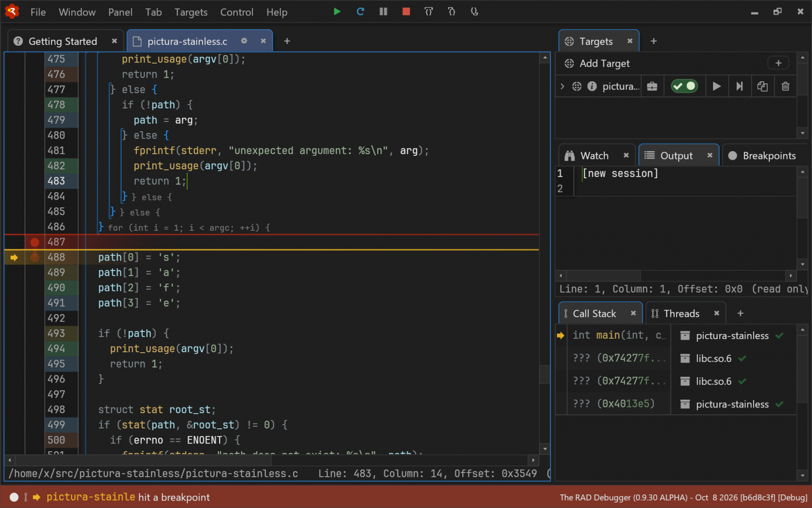Viewport: 812px width, 508px height.
Task: Open the File menu
Action: click(38, 12)
